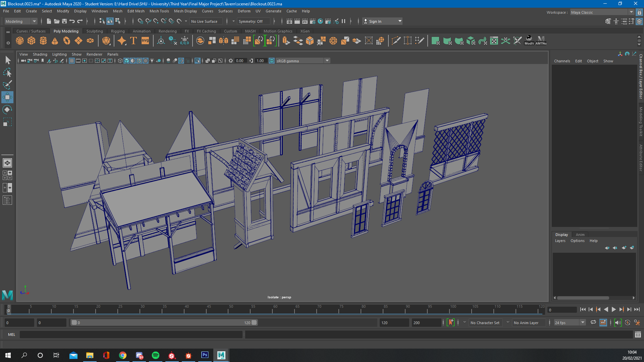Select the Rotate tool in the toolbox
This screenshot has height=362, width=644.
[7, 110]
